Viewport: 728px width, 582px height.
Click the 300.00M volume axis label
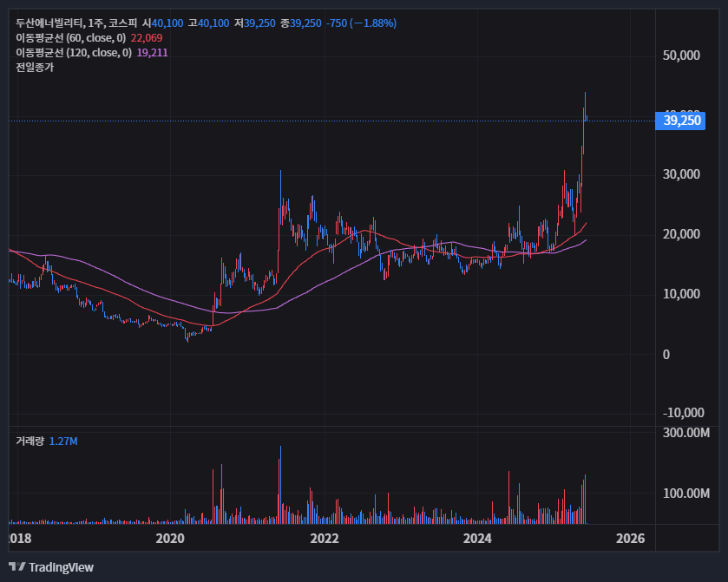point(686,433)
